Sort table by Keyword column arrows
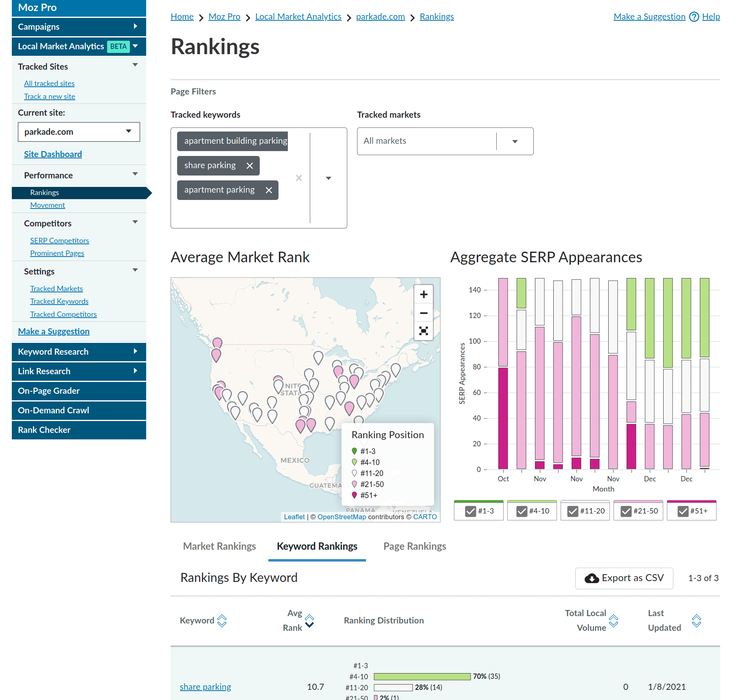 coord(222,621)
